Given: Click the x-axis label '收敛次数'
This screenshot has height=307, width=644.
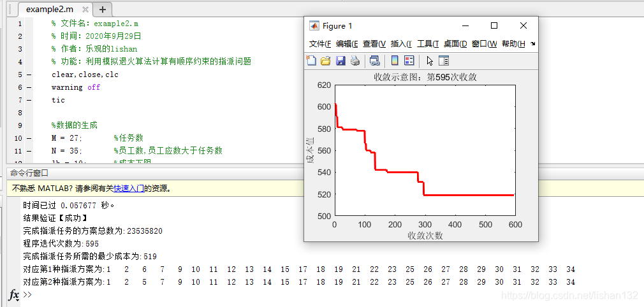Looking at the screenshot, I should (425, 236).
